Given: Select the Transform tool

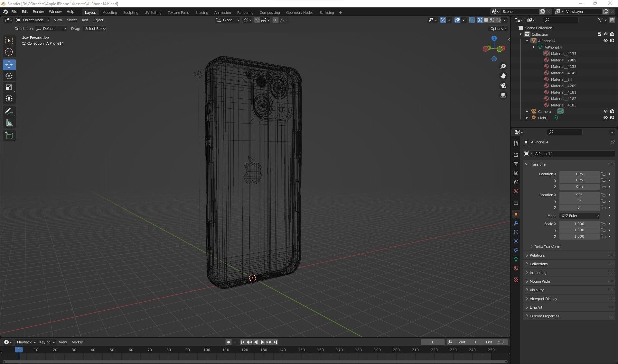Looking at the screenshot, I should pos(9,98).
